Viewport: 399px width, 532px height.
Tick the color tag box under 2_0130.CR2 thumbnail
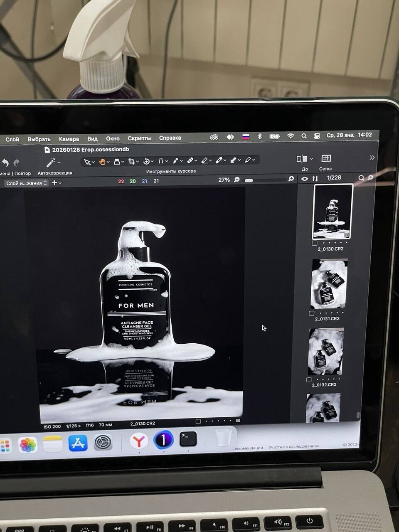[x=315, y=243]
